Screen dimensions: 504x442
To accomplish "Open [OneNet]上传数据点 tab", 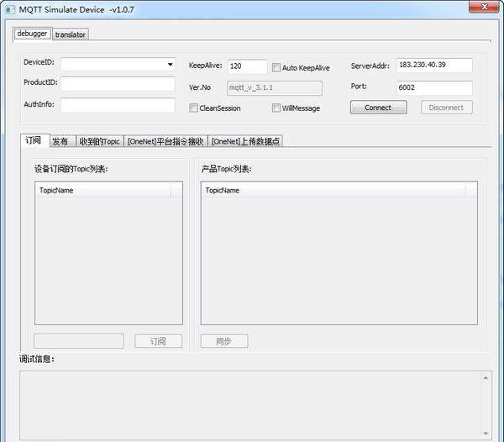I will coord(245,141).
